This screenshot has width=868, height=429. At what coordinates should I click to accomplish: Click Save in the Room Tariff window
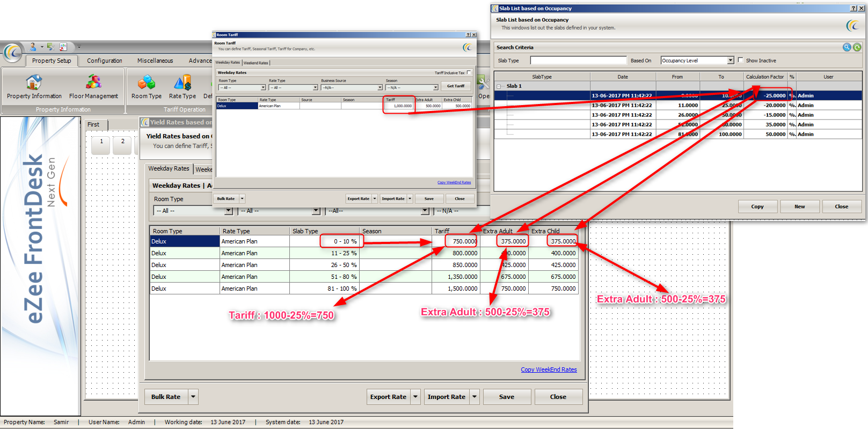coord(429,198)
